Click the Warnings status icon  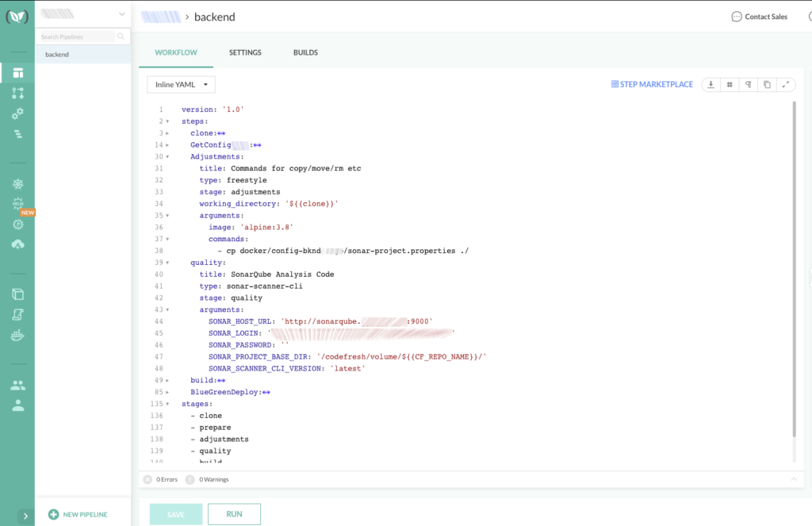(190, 479)
